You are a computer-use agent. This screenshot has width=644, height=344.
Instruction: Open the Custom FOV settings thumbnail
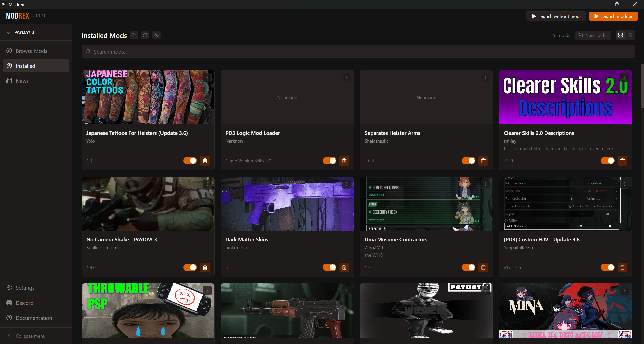[x=566, y=204]
